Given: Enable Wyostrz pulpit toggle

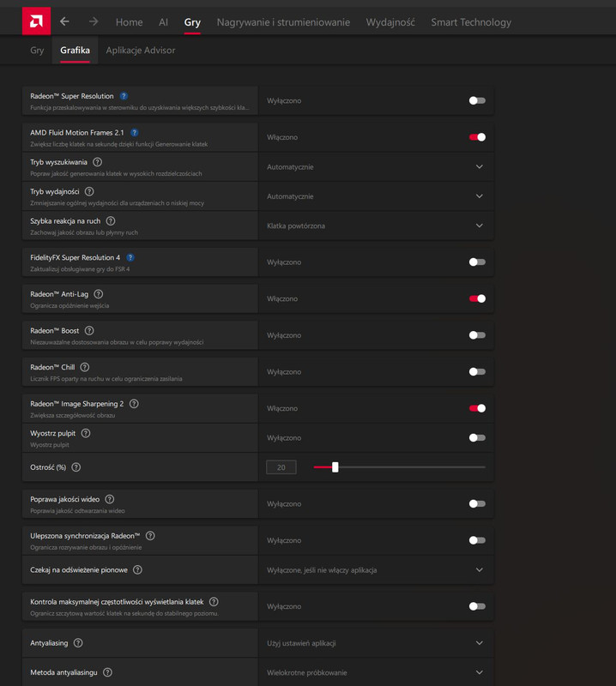Looking at the screenshot, I should coord(477,437).
